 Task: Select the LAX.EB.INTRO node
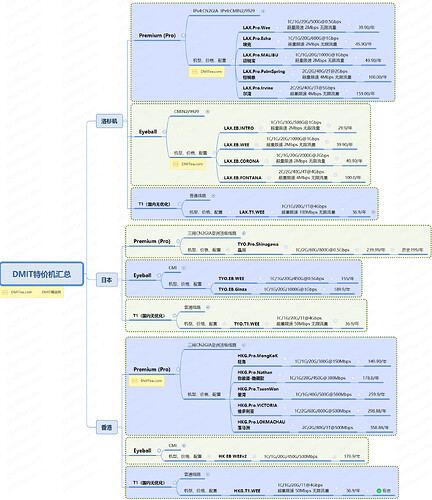click(239, 128)
